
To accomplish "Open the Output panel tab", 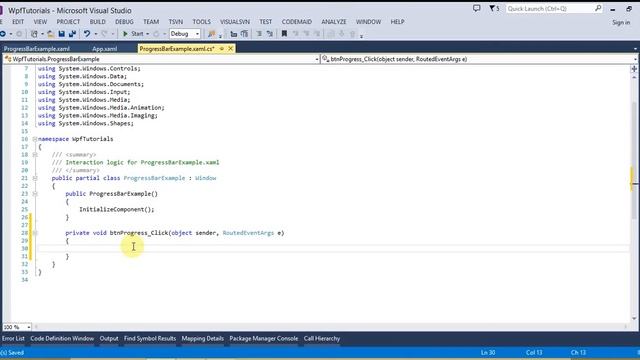I will (109, 338).
